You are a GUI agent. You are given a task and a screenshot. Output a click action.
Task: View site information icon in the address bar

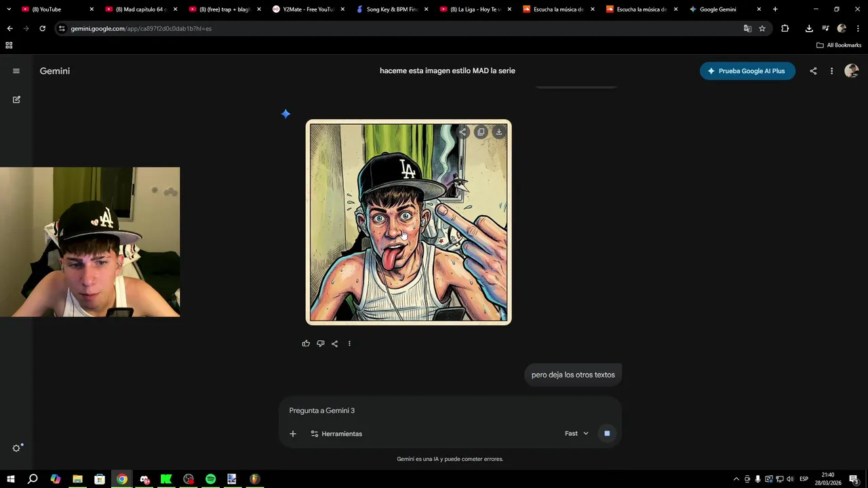coord(62,28)
